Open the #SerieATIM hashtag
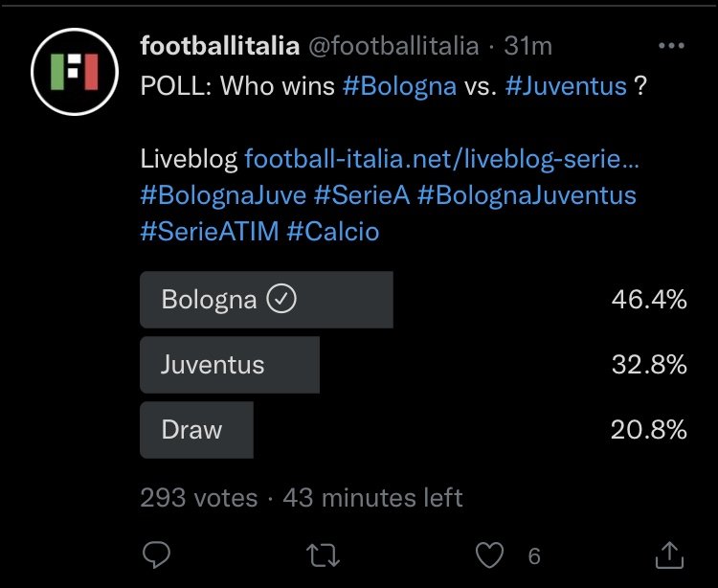Image resolution: width=718 pixels, height=588 pixels. click(210, 231)
